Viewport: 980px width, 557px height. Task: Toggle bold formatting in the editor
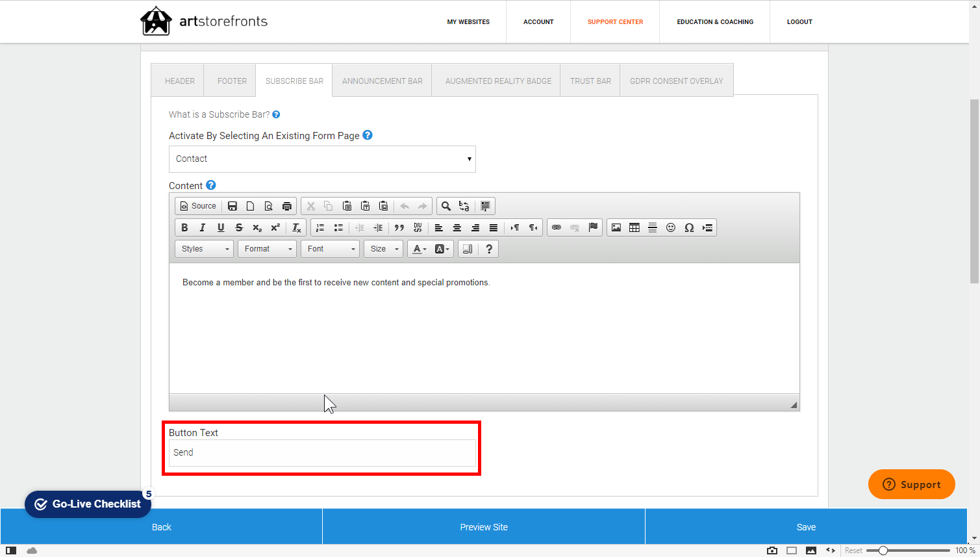(184, 227)
